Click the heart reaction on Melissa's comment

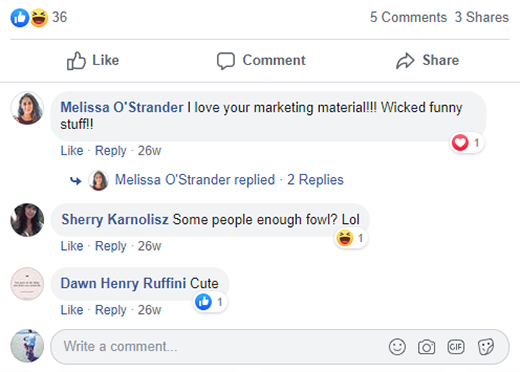[x=460, y=143]
